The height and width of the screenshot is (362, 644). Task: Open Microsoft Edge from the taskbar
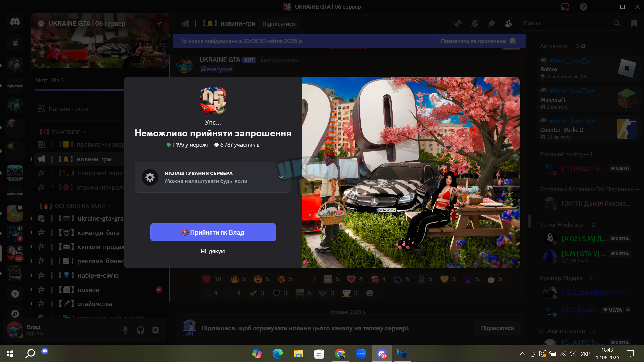tap(278, 354)
